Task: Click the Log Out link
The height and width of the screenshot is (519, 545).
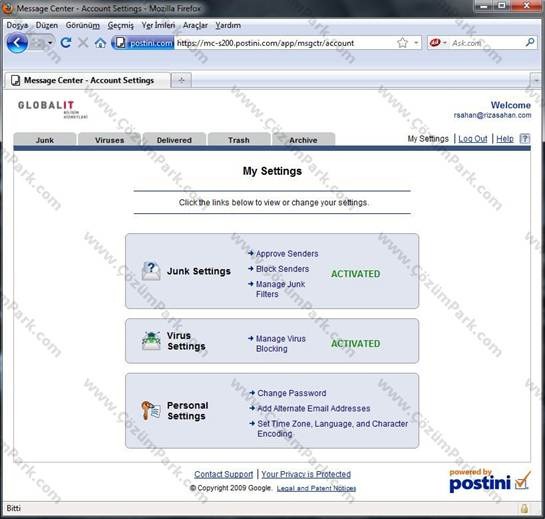Action: (x=473, y=139)
